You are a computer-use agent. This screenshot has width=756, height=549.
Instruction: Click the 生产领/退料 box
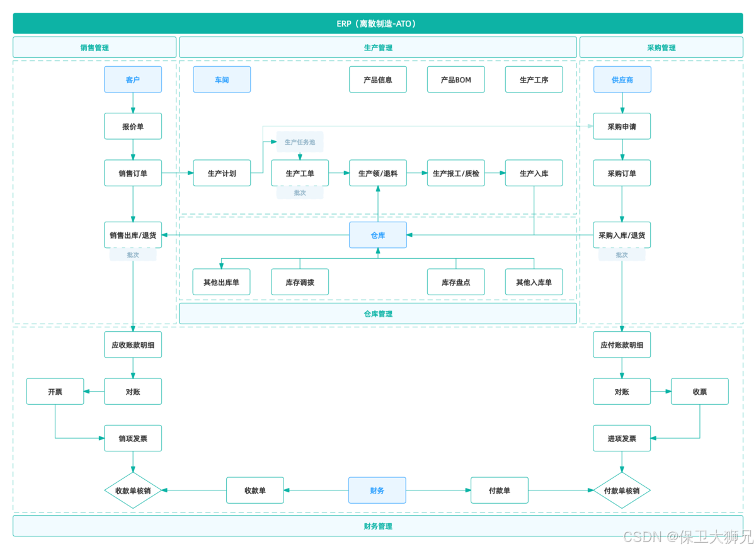point(378,173)
